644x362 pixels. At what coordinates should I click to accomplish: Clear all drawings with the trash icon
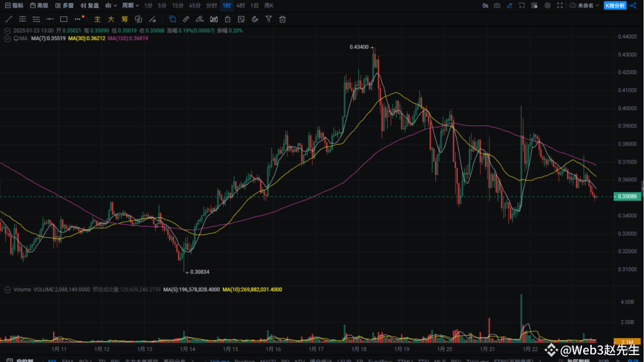[x=282, y=19]
